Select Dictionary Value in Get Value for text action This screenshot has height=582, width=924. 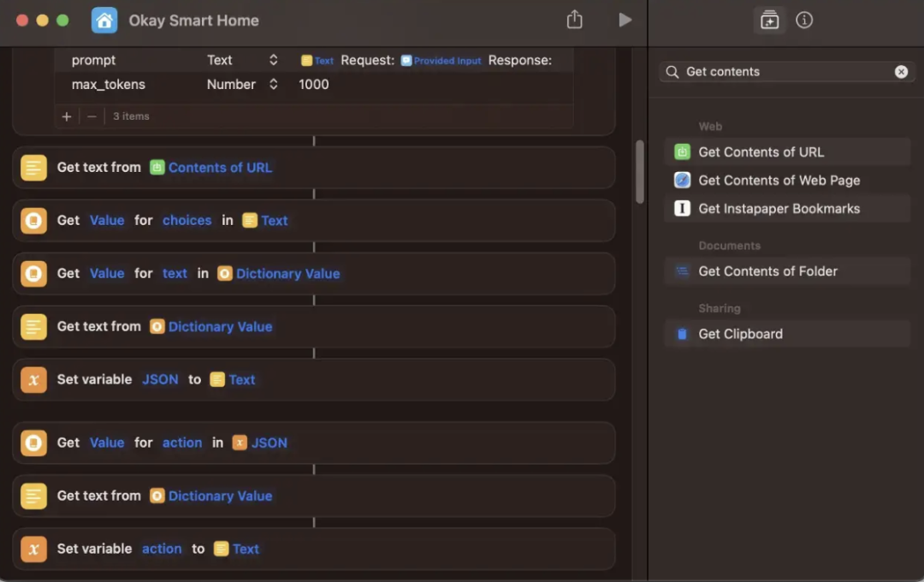point(279,274)
